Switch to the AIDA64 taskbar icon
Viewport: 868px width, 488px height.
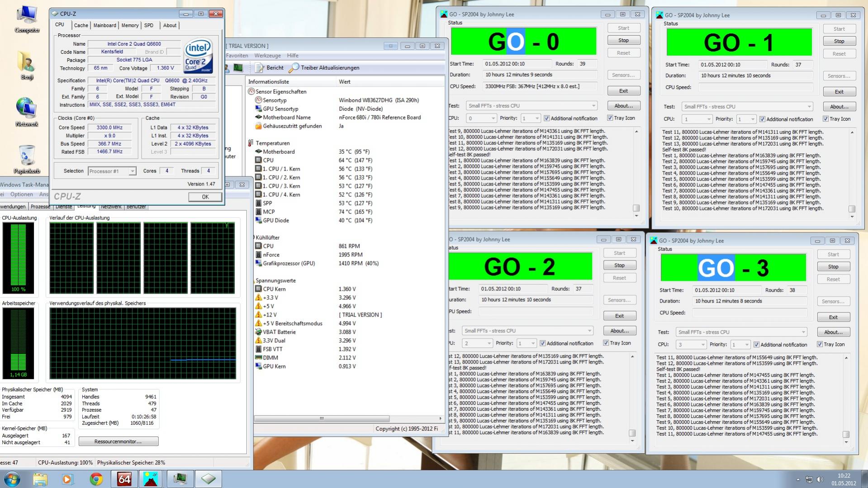click(124, 479)
